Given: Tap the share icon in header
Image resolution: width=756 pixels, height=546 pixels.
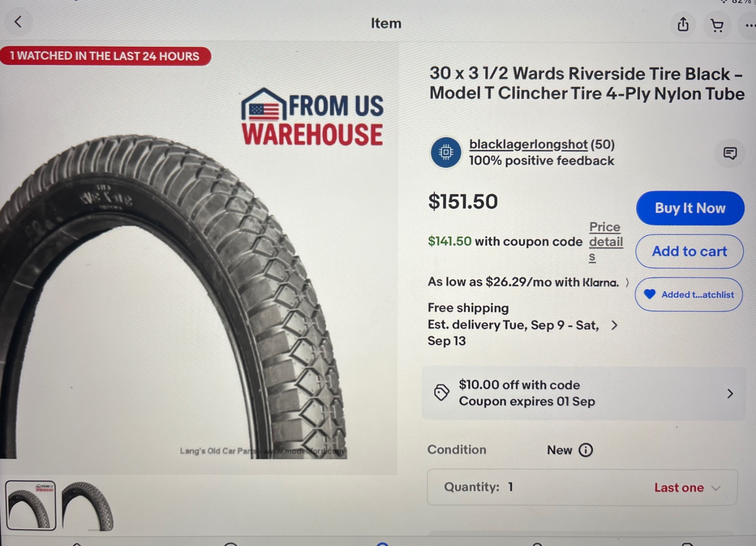Looking at the screenshot, I should (x=683, y=24).
